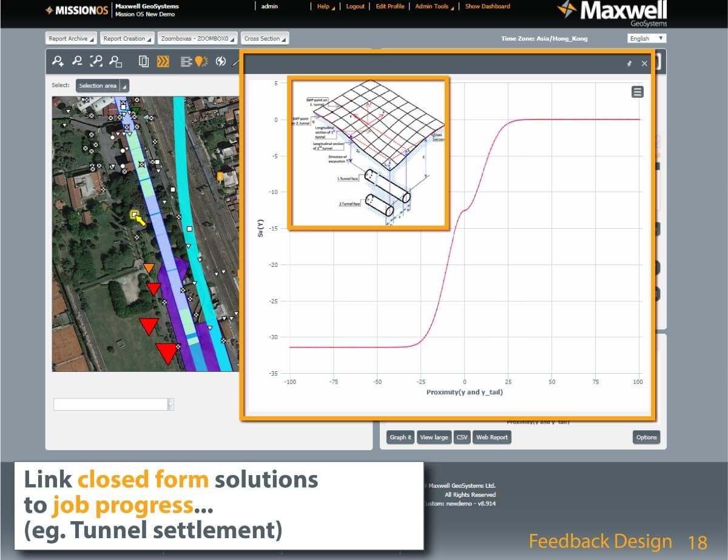Open Edit Profile
Image resolution: width=728 pixels, height=560 pixels.
click(x=390, y=6)
